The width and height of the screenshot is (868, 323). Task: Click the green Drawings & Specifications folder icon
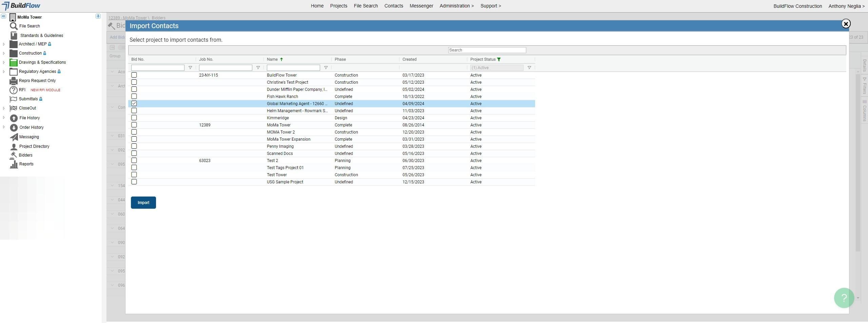coord(13,62)
